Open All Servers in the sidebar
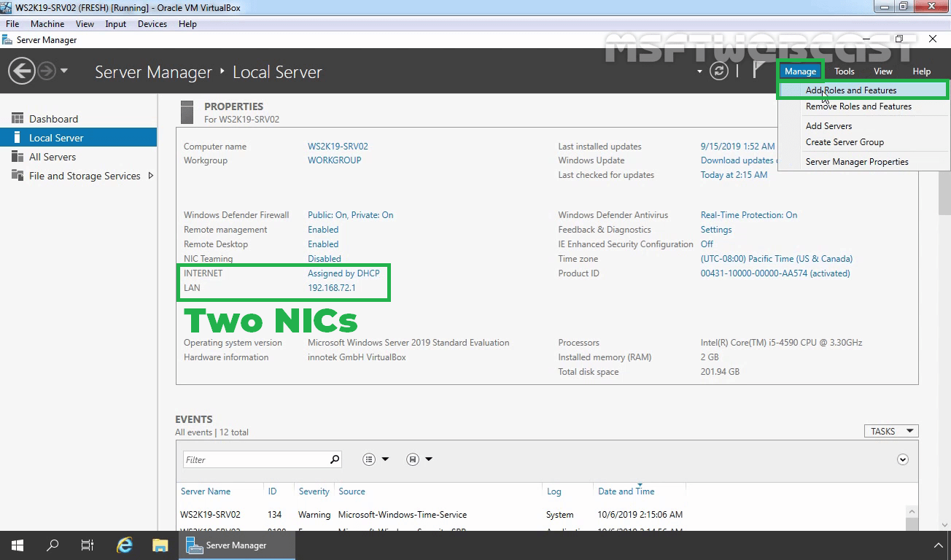This screenshot has height=560, width=951. (x=78, y=157)
